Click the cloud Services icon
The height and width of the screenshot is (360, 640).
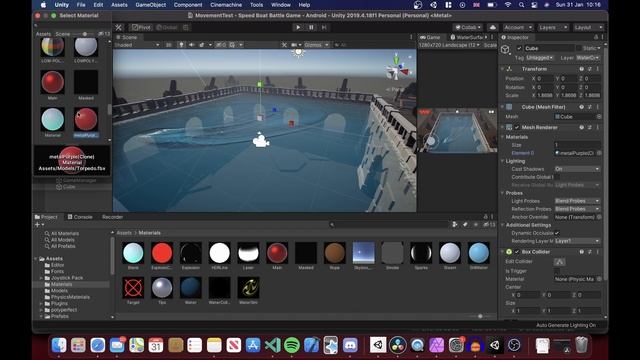coord(493,27)
